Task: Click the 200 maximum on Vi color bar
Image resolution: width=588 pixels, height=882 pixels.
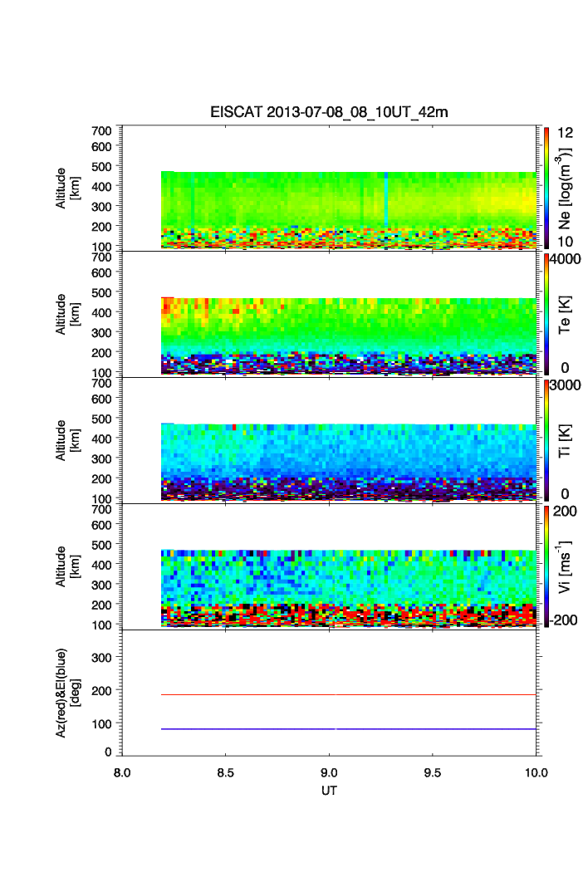Action: (x=565, y=511)
